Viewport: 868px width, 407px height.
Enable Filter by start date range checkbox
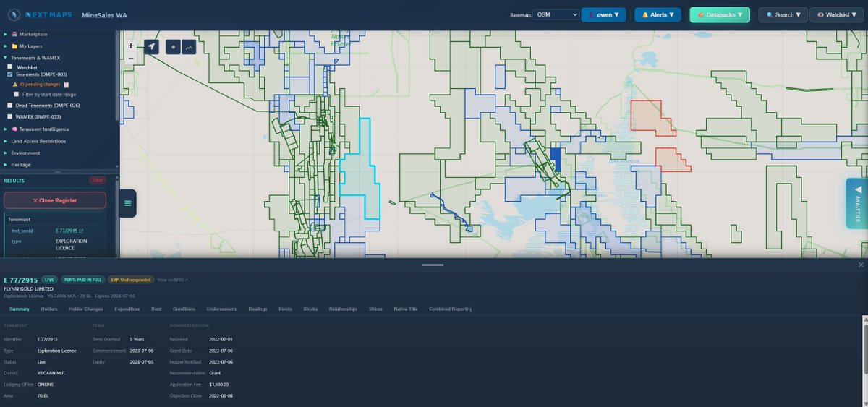coord(16,94)
